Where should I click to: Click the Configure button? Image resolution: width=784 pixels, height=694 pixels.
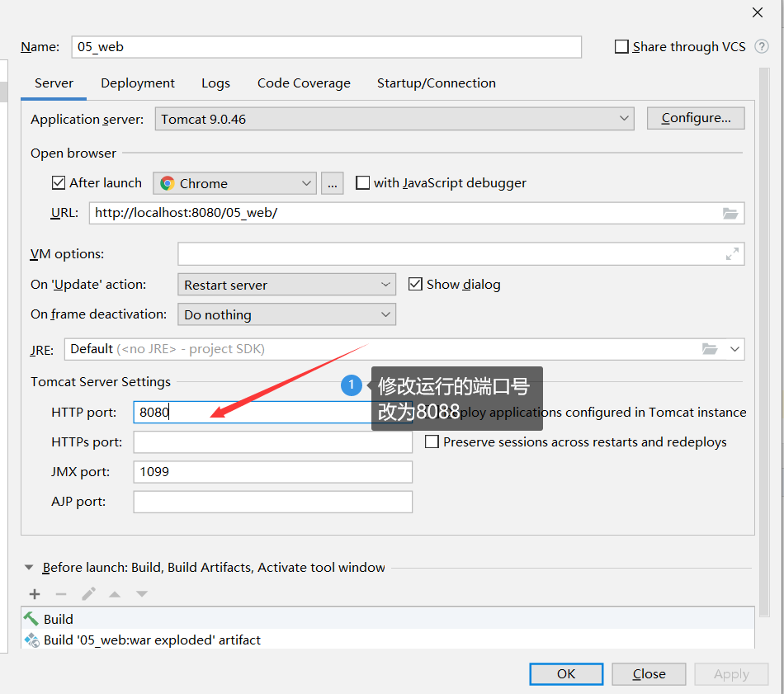pyautogui.click(x=696, y=117)
